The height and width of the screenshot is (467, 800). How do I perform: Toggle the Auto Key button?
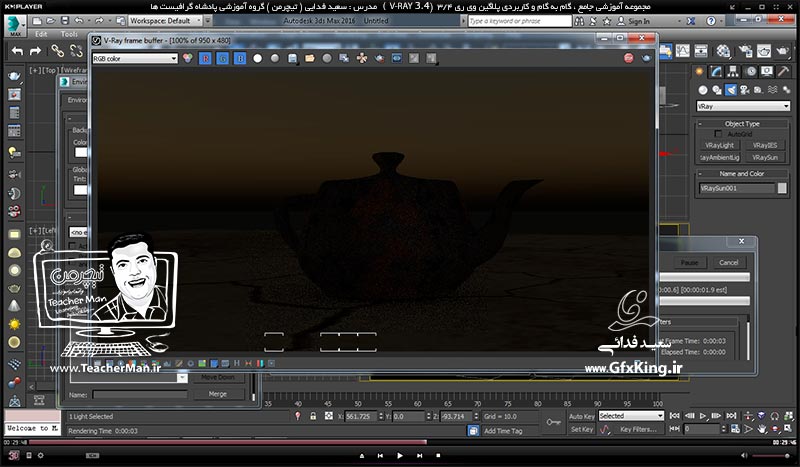pyautogui.click(x=582, y=416)
